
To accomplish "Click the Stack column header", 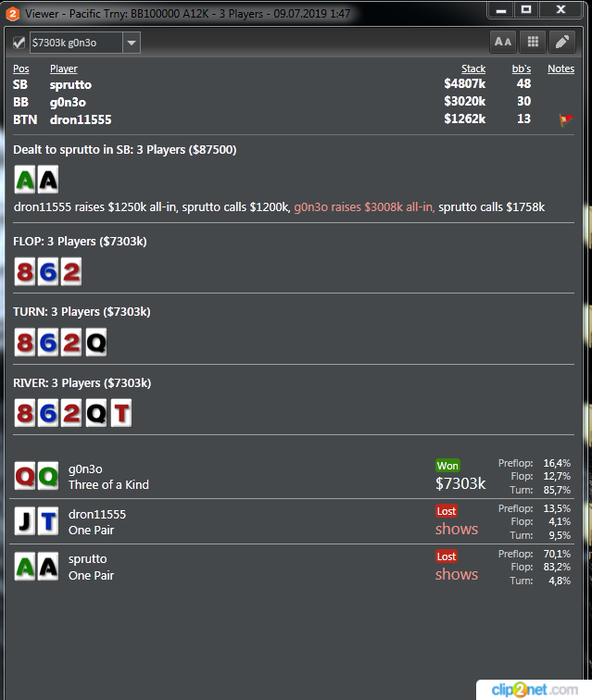I will [473, 69].
